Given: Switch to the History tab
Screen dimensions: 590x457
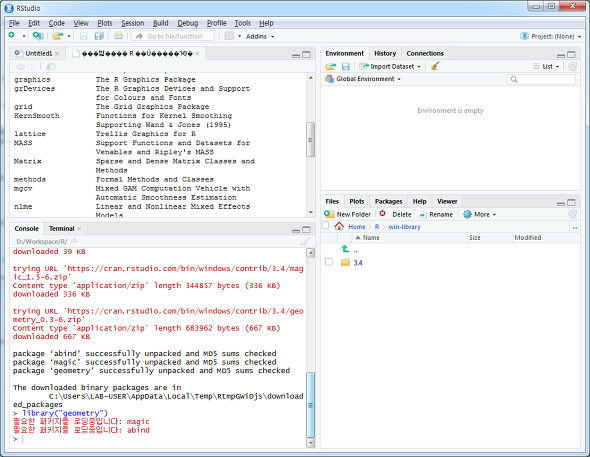Looking at the screenshot, I should click(385, 53).
